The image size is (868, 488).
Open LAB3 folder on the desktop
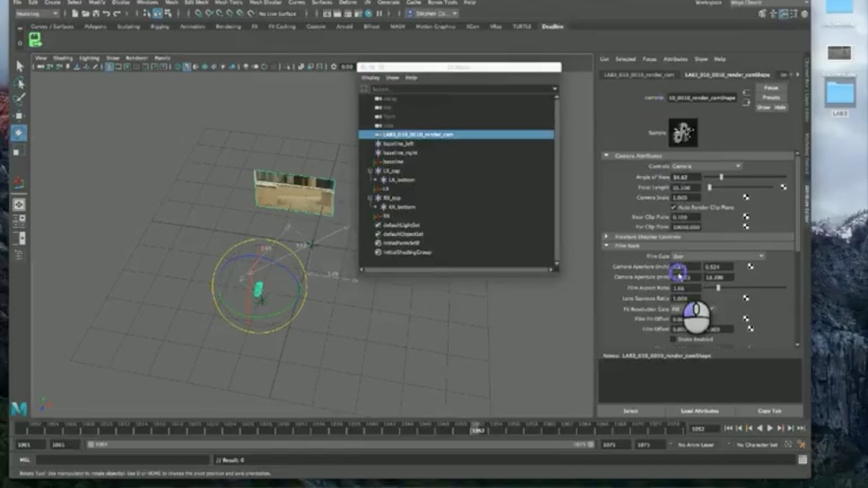tap(840, 96)
